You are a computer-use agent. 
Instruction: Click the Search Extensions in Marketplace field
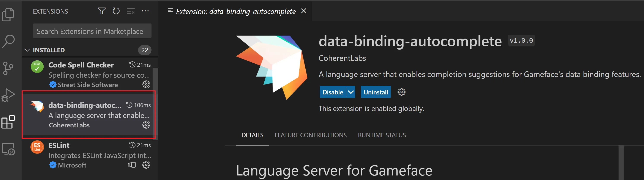coord(92,31)
